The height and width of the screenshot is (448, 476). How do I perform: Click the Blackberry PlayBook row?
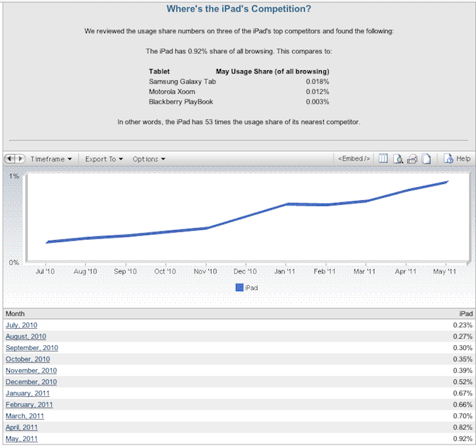[x=239, y=102]
